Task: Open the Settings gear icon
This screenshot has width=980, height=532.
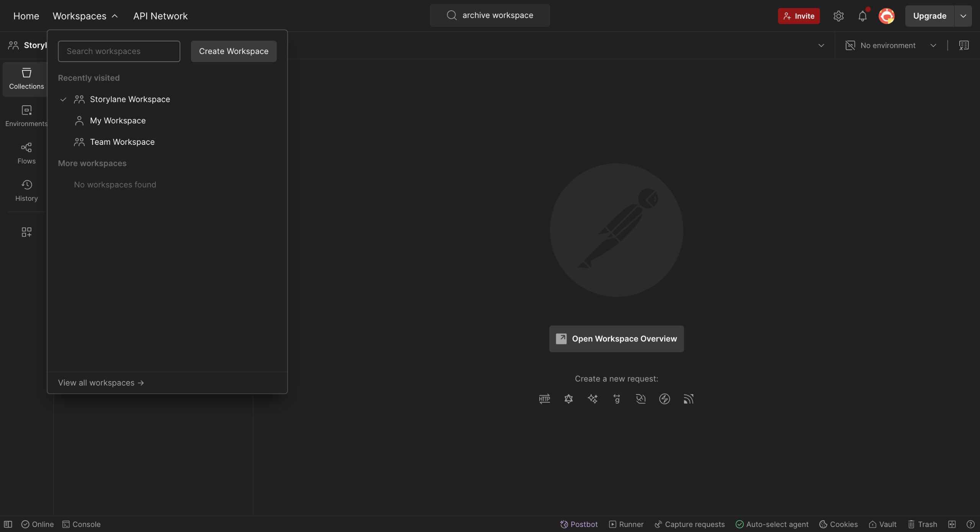Action: coord(838,16)
